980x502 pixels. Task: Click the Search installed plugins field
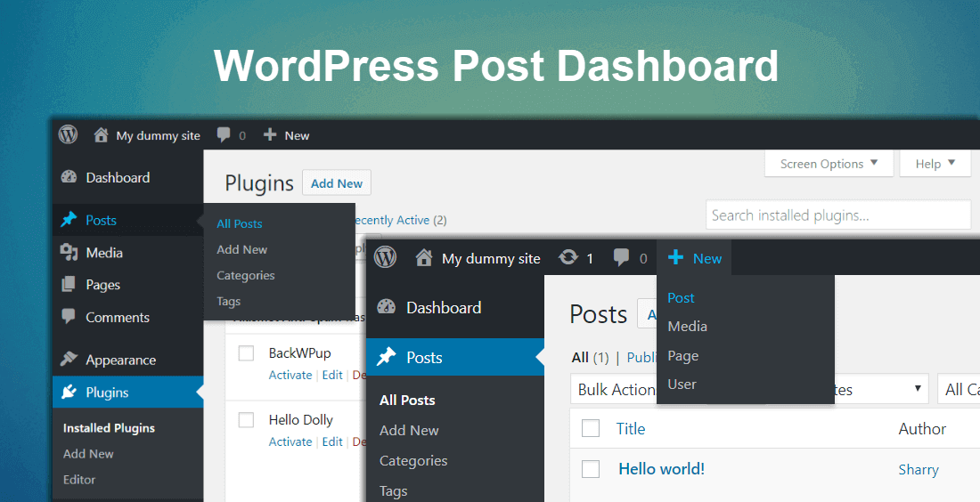(838, 215)
